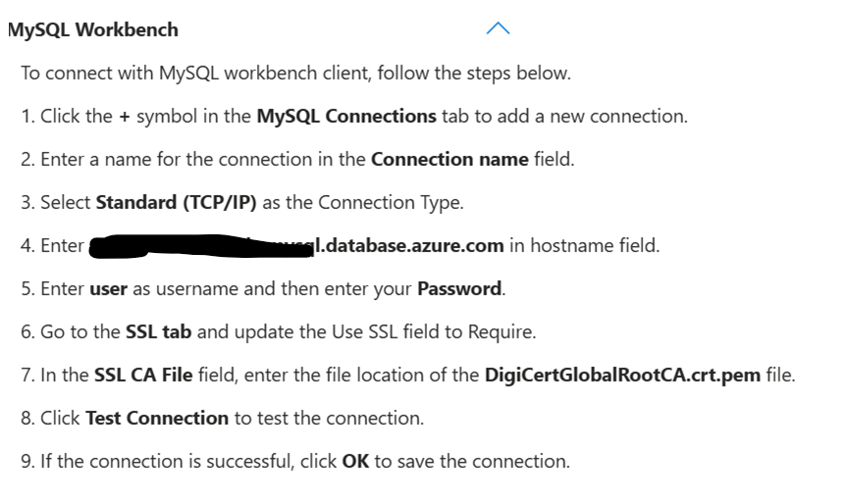Viewport: 846px width, 504px height.
Task: Click 'as the Connection Type.' text in step 3
Action: point(362,203)
